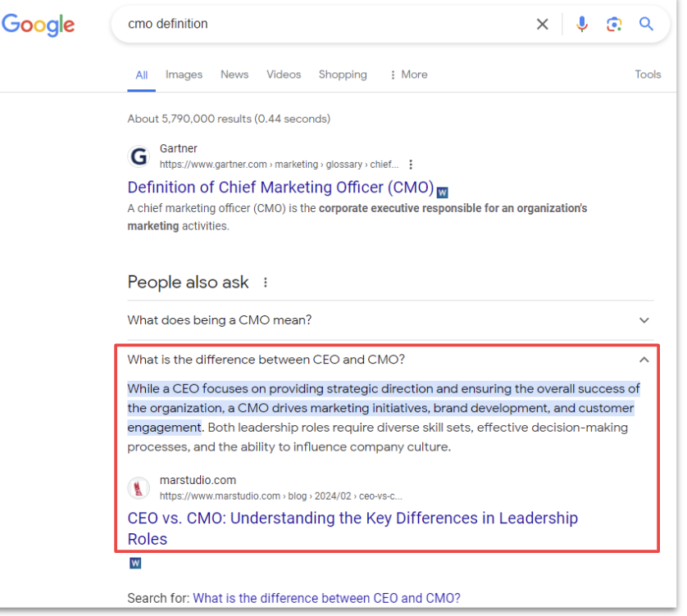Open 'Definition of Chief Marketing Officer (CMO)' result

281,187
